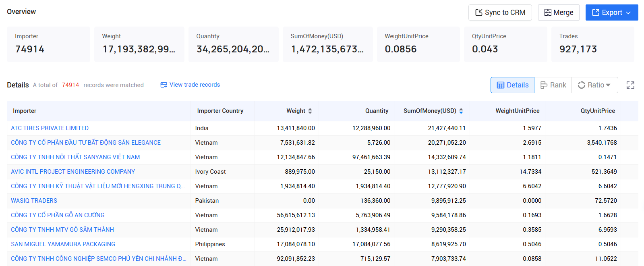Click the Weight column sort arrows
Image resolution: width=644 pixels, height=266 pixels.
coord(310,111)
